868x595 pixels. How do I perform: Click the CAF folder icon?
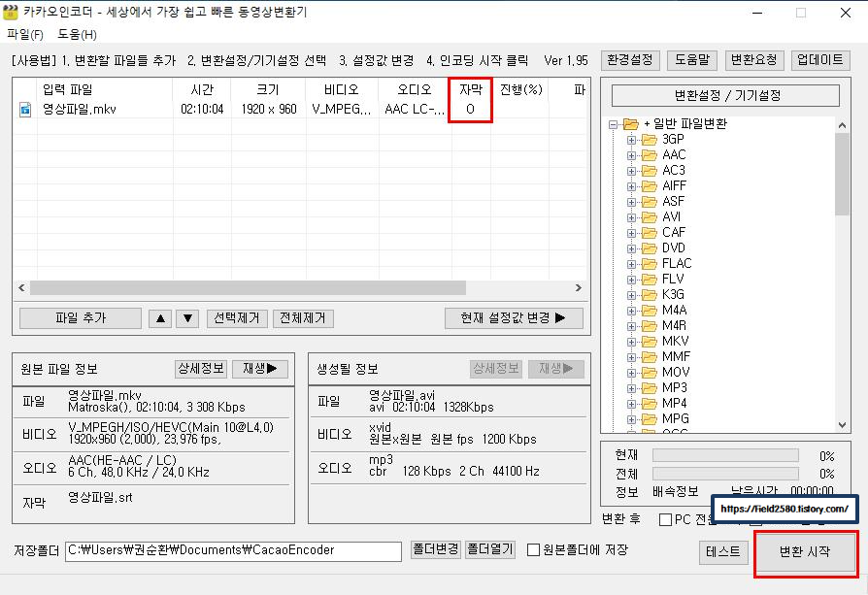pos(650,232)
